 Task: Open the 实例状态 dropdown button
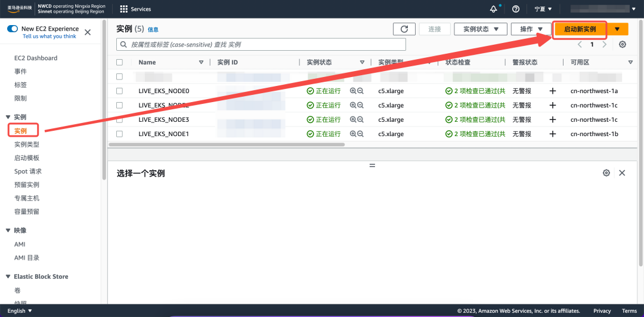[x=481, y=29]
